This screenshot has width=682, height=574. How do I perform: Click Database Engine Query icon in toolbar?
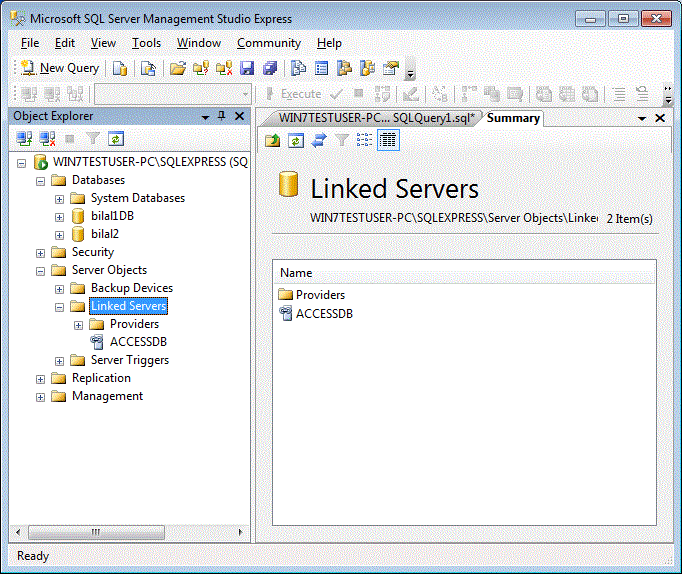pos(120,68)
